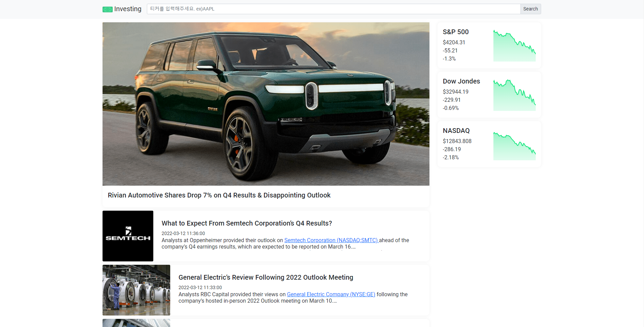Click the NASDAQ price $12843.808

coord(457,141)
